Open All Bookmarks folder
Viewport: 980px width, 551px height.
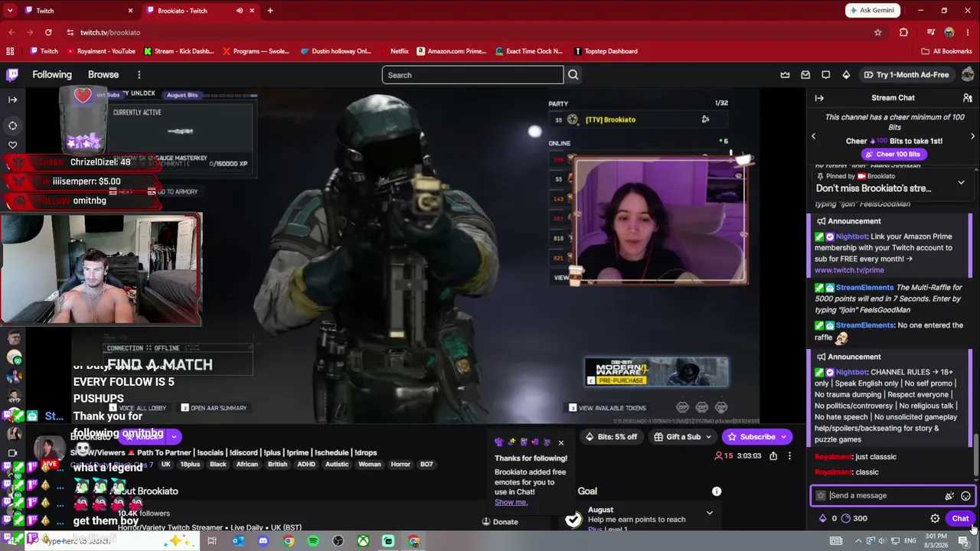click(x=946, y=51)
